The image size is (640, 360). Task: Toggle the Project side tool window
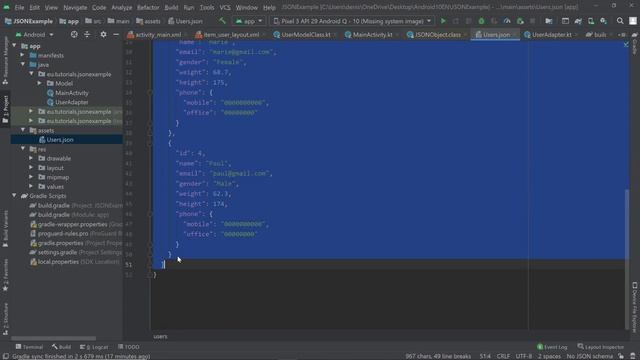pos(5,109)
